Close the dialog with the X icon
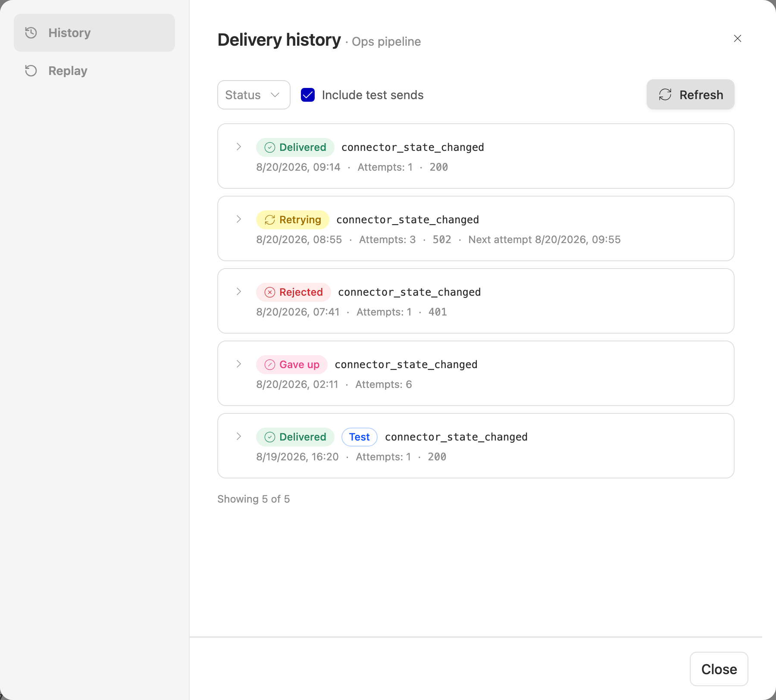Screen dimensions: 776x700 pos(738,38)
